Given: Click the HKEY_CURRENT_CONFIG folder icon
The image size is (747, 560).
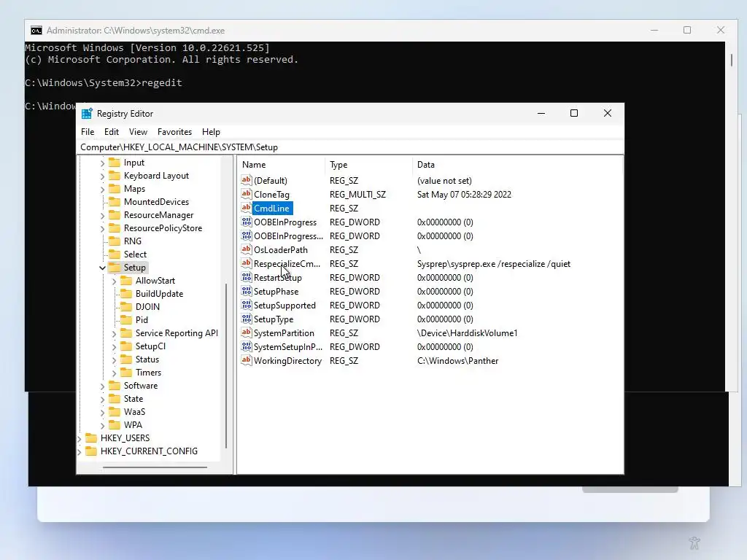Looking at the screenshot, I should click(x=91, y=451).
